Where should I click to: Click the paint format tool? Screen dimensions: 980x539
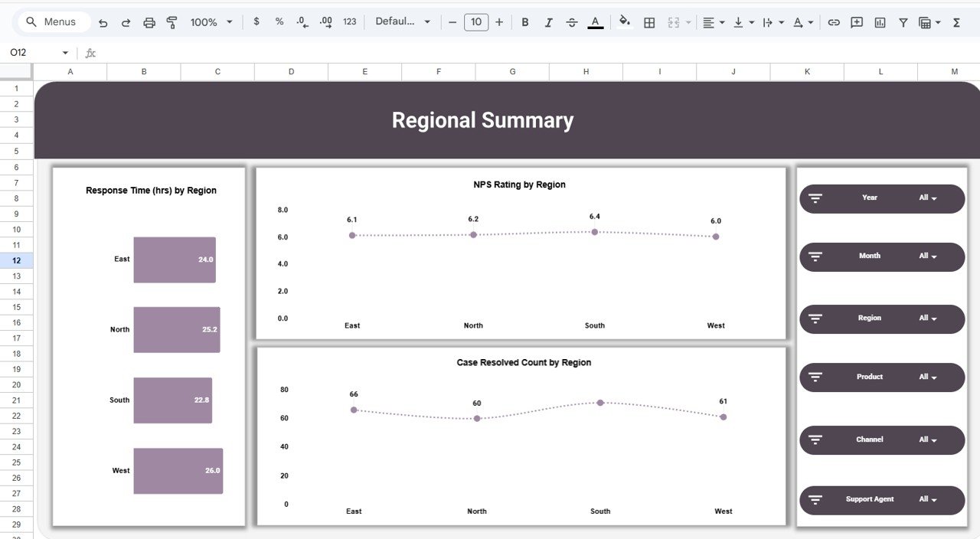[170, 21]
